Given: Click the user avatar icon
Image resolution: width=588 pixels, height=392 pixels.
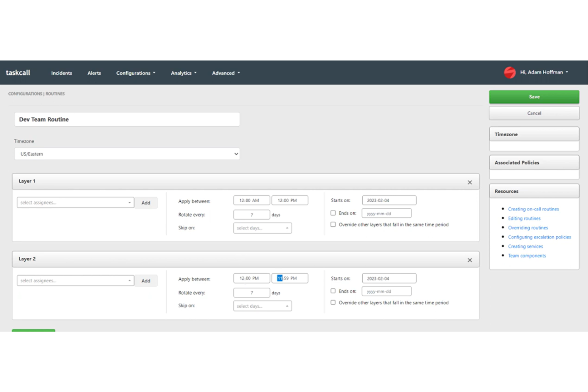Looking at the screenshot, I should coord(510,73).
